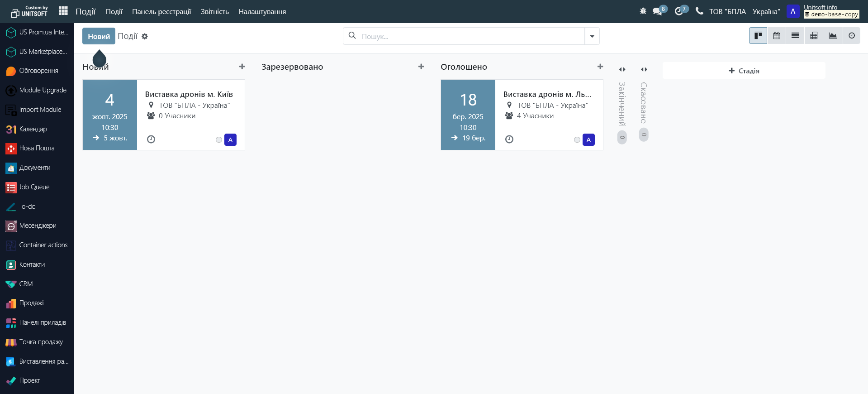Click the Новий button
The image size is (868, 394).
99,36
